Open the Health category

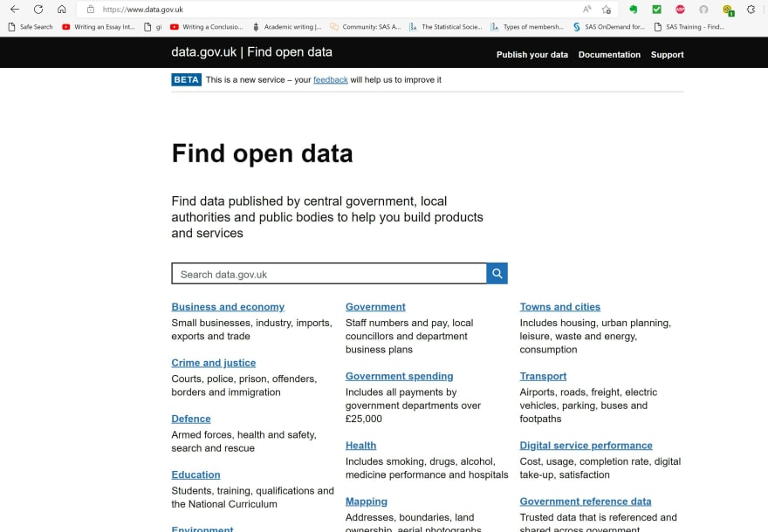tap(361, 446)
